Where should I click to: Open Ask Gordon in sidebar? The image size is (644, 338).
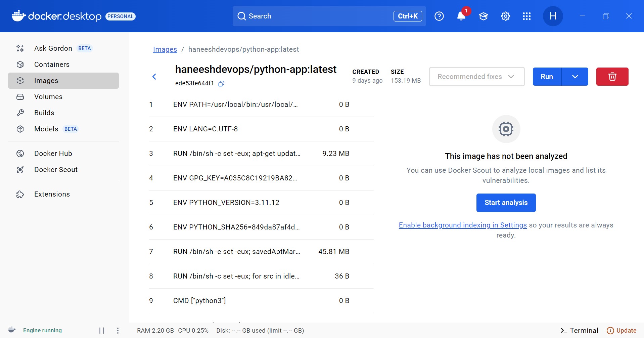(63, 48)
